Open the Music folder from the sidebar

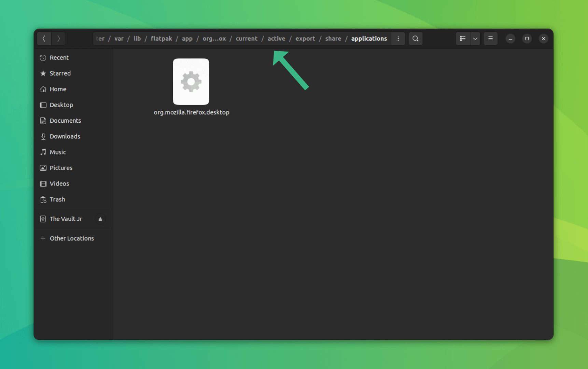tap(57, 152)
